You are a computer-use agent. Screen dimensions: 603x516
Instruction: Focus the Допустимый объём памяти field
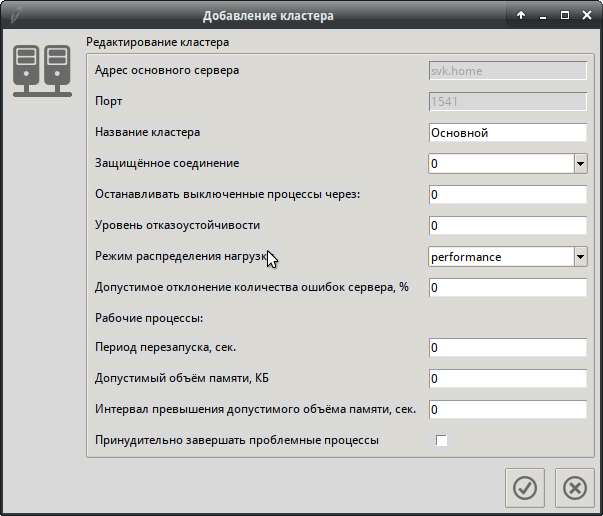click(506, 379)
